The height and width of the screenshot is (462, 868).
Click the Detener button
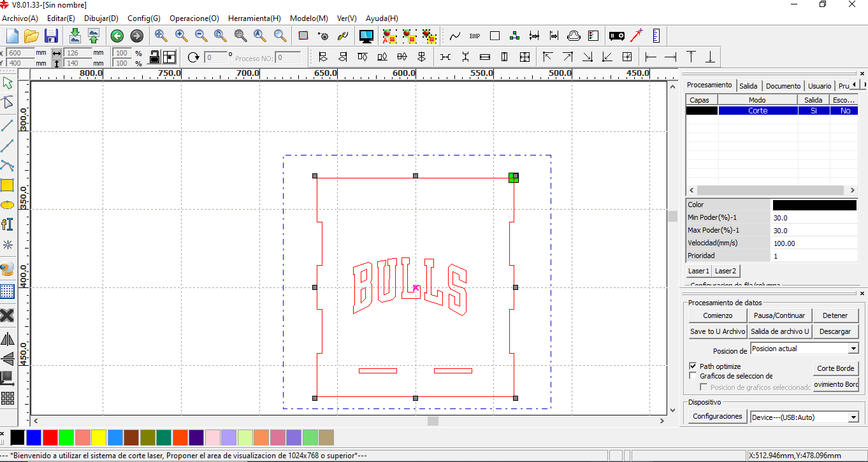835,315
